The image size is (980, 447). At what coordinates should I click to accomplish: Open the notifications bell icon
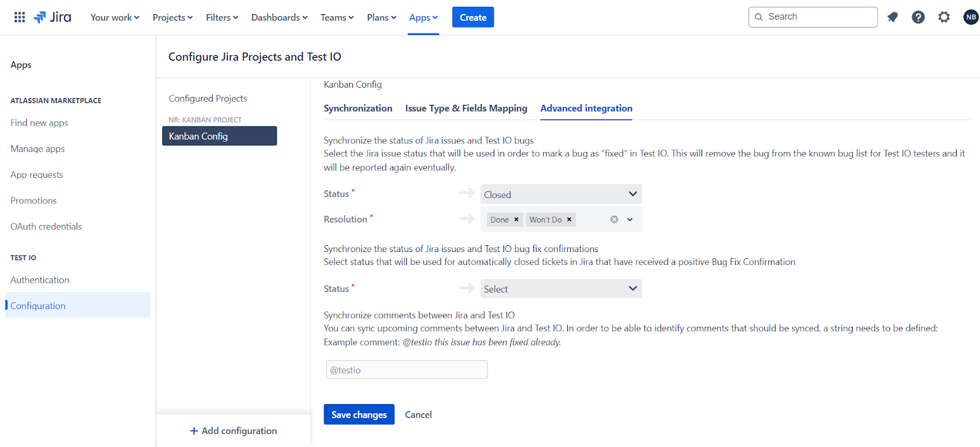click(892, 17)
